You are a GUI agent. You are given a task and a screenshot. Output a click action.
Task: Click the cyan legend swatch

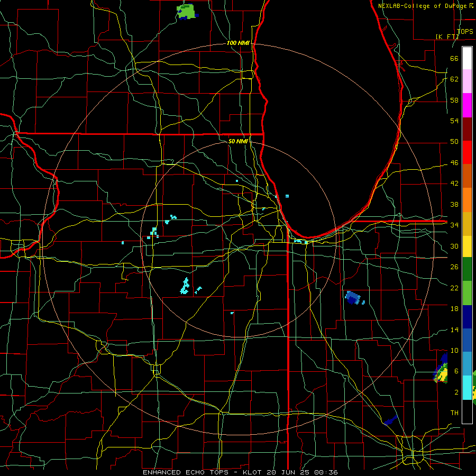coord(467,388)
